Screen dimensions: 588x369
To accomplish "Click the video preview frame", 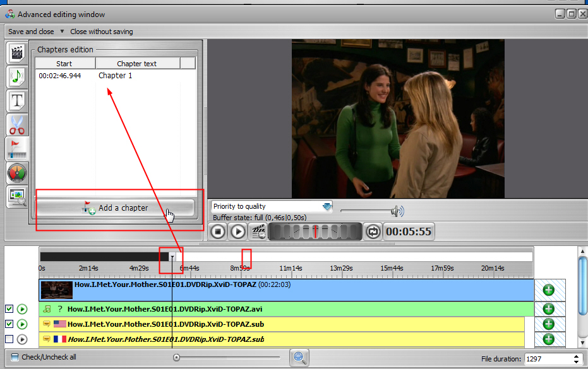I will click(398, 119).
